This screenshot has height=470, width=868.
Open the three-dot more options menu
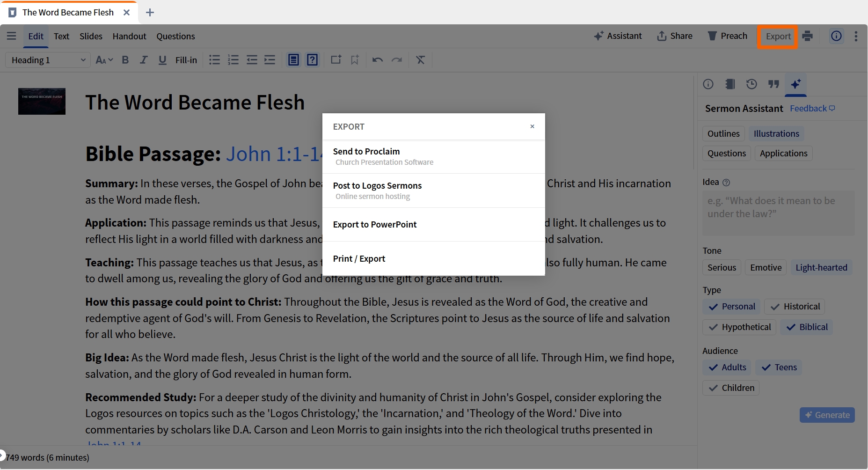(x=856, y=36)
